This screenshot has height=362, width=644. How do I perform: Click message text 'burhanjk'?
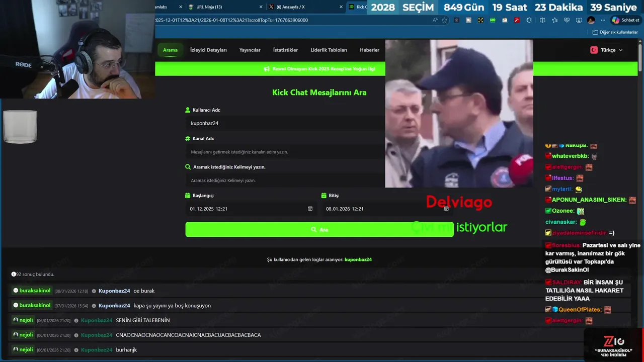(126, 349)
